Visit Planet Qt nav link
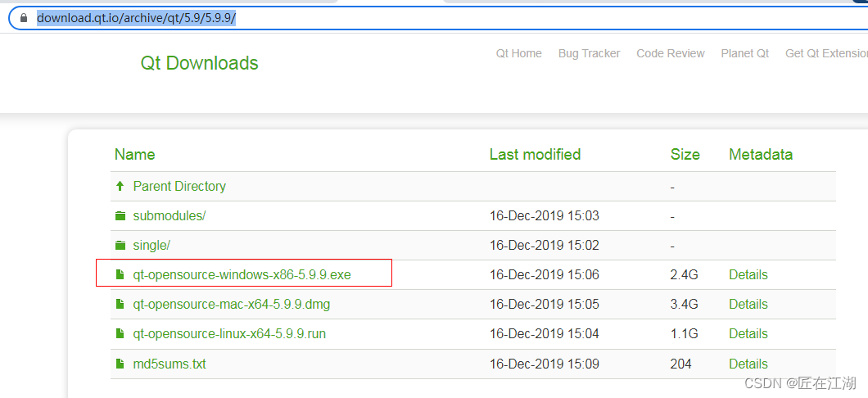The height and width of the screenshot is (398, 868). [745, 53]
